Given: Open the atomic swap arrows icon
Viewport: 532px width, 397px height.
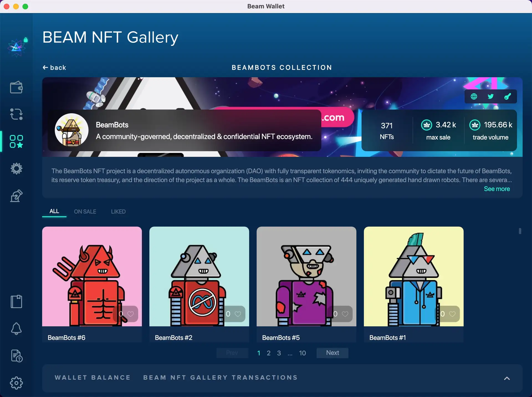Looking at the screenshot, I should coord(16,114).
